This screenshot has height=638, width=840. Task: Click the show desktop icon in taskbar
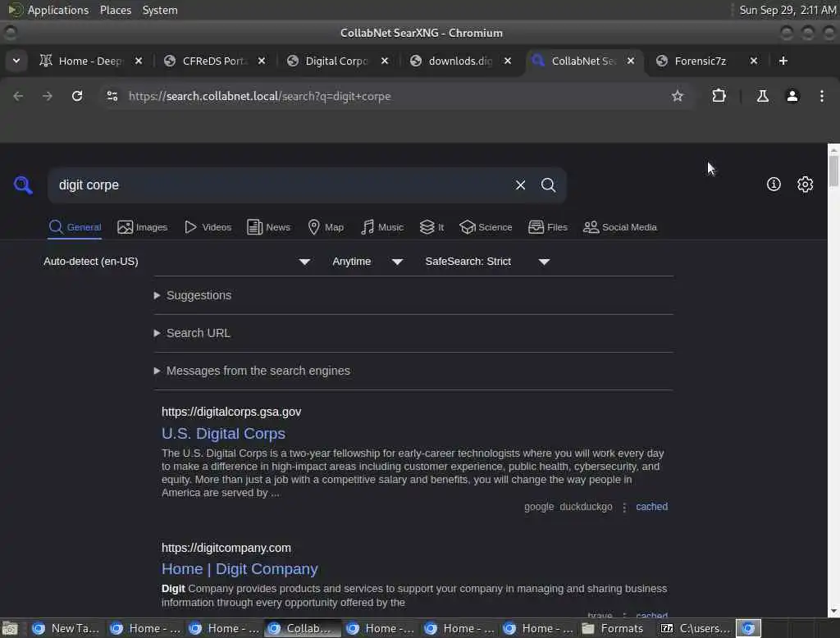coord(10,628)
